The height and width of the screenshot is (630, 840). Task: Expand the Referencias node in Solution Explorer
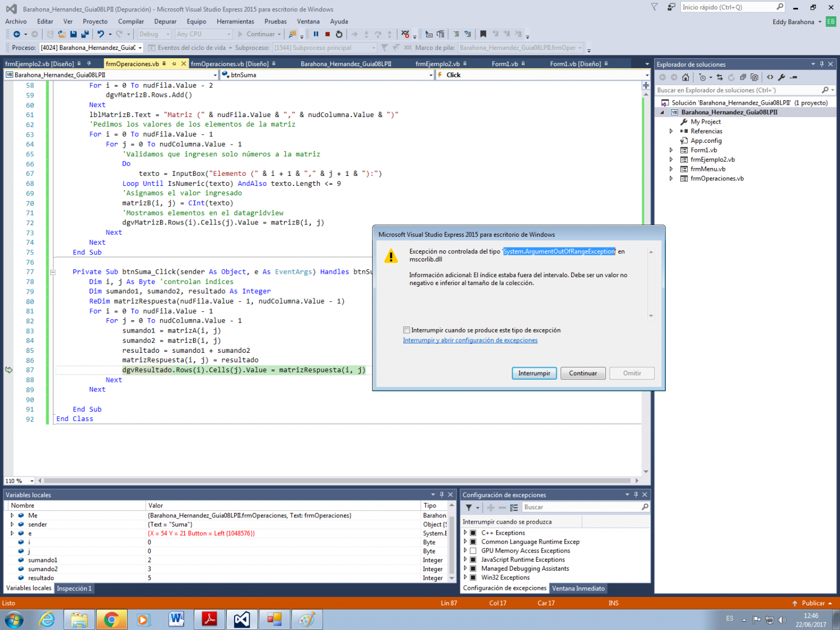(671, 131)
